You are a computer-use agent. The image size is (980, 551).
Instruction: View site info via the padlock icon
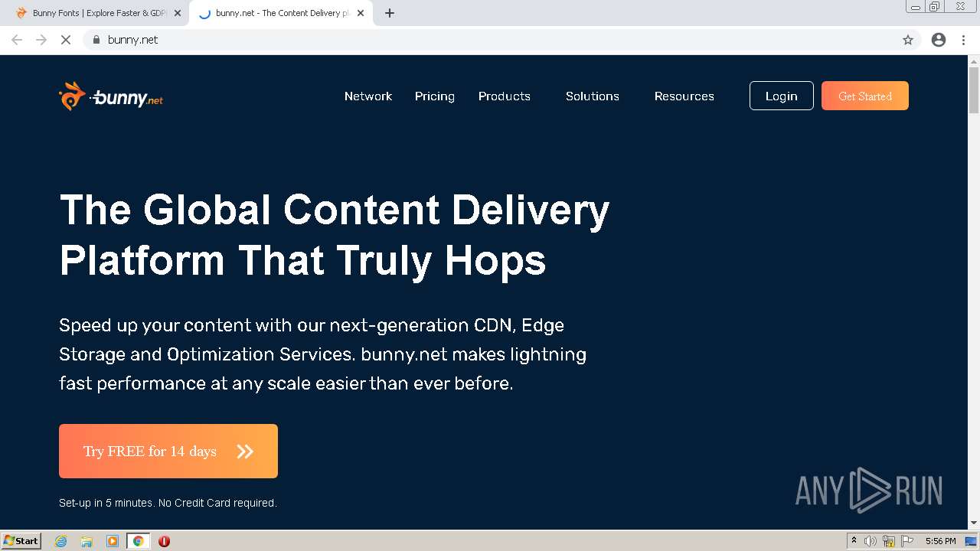[96, 40]
